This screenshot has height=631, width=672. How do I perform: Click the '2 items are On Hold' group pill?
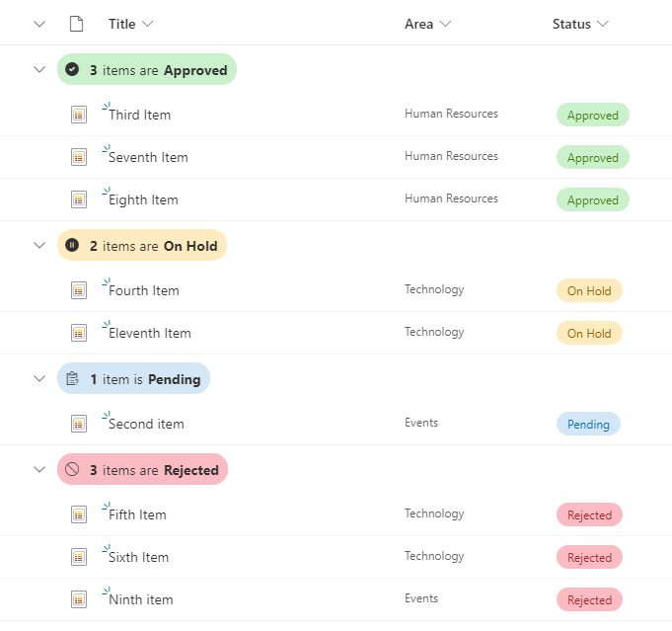point(142,245)
